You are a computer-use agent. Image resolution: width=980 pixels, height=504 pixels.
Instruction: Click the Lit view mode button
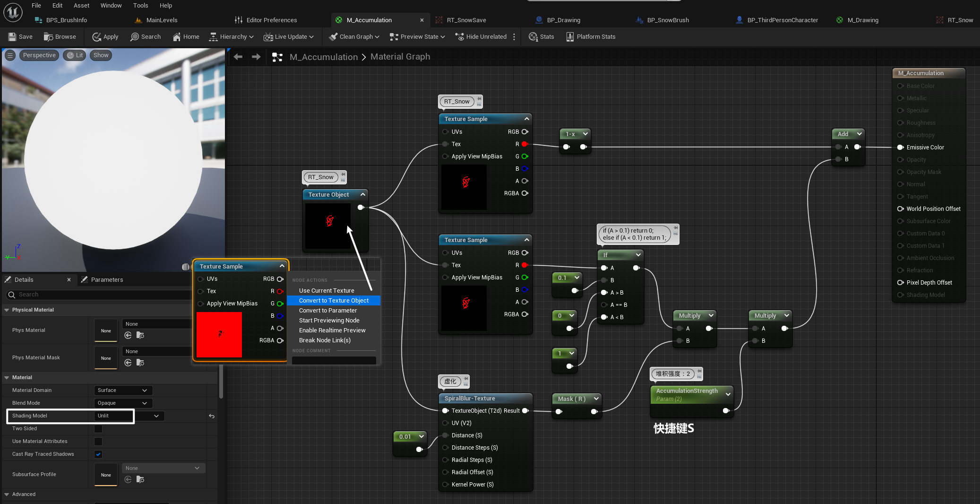tap(75, 55)
